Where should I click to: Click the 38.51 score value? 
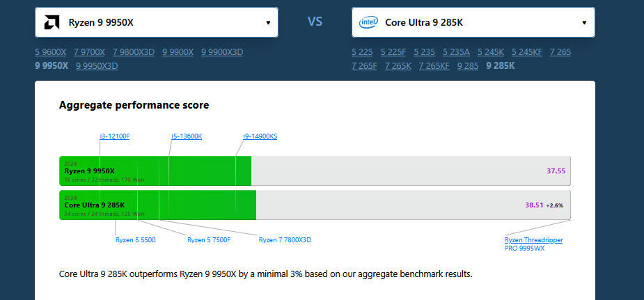click(x=534, y=205)
